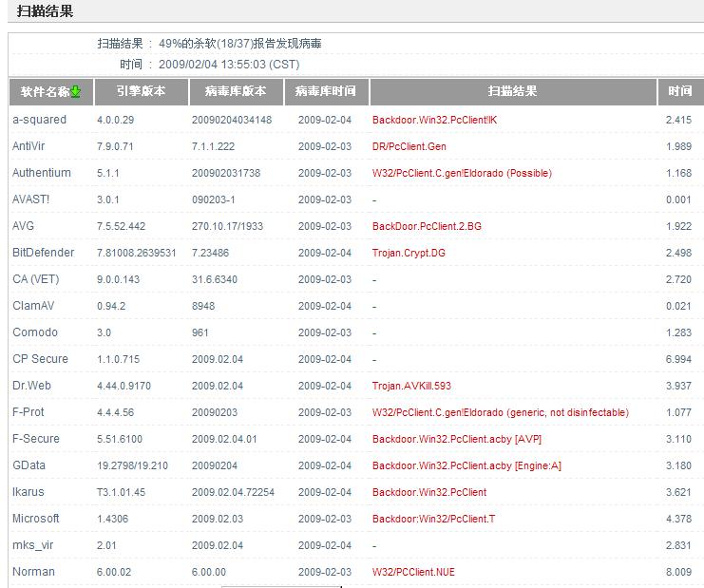Select the GData row name

click(29, 465)
